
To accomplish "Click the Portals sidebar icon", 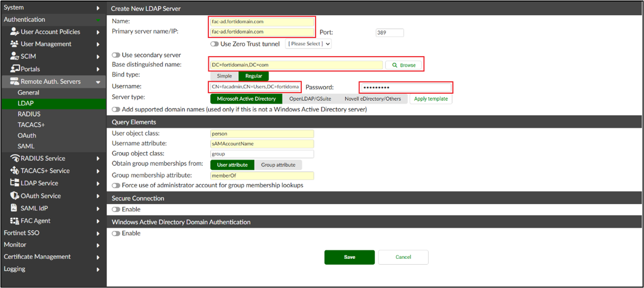I will click(x=14, y=69).
